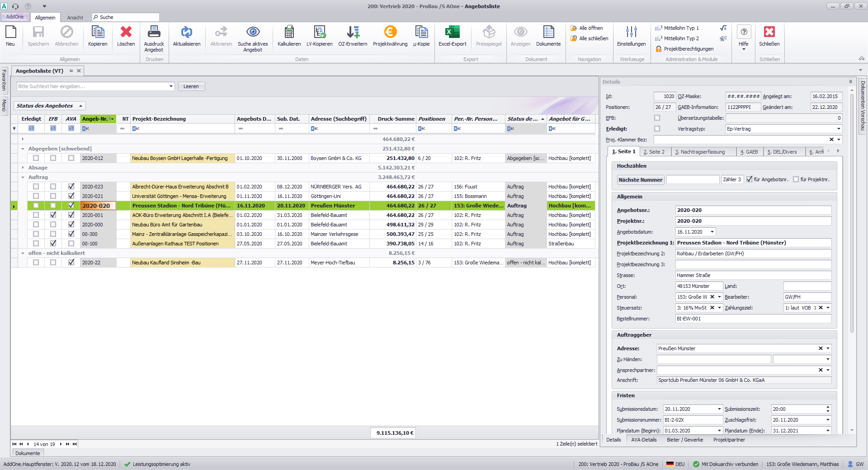Collapse the Auftrag group in the list

(x=23, y=177)
